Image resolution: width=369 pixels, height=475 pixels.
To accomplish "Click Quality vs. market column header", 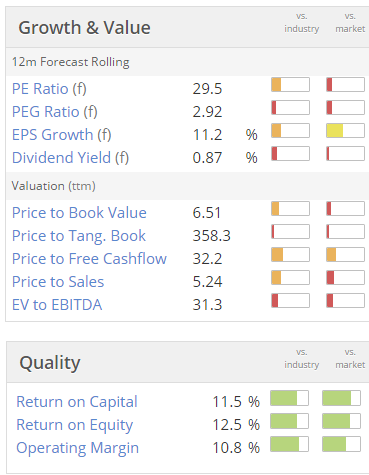I will pyautogui.click(x=350, y=359).
